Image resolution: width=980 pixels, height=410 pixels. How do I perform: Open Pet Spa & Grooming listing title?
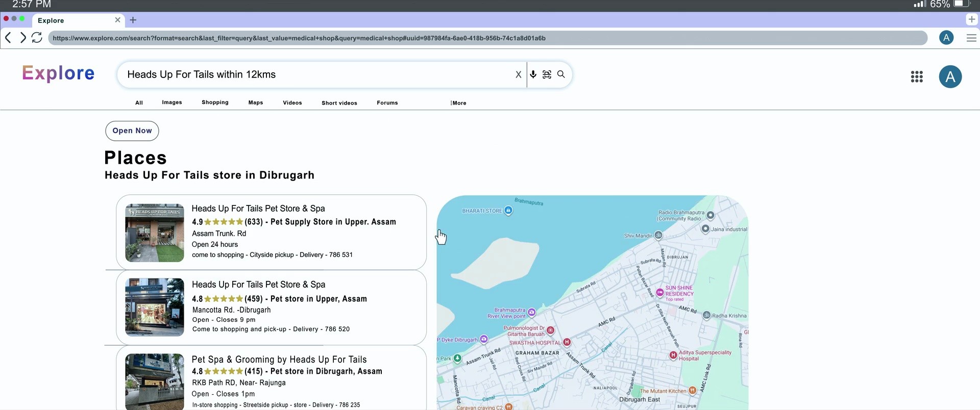(x=279, y=360)
